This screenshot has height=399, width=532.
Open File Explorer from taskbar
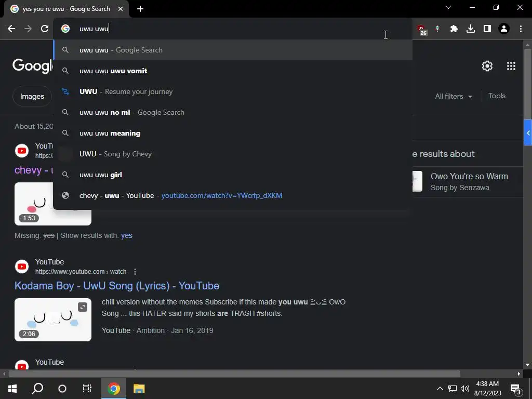click(139, 389)
